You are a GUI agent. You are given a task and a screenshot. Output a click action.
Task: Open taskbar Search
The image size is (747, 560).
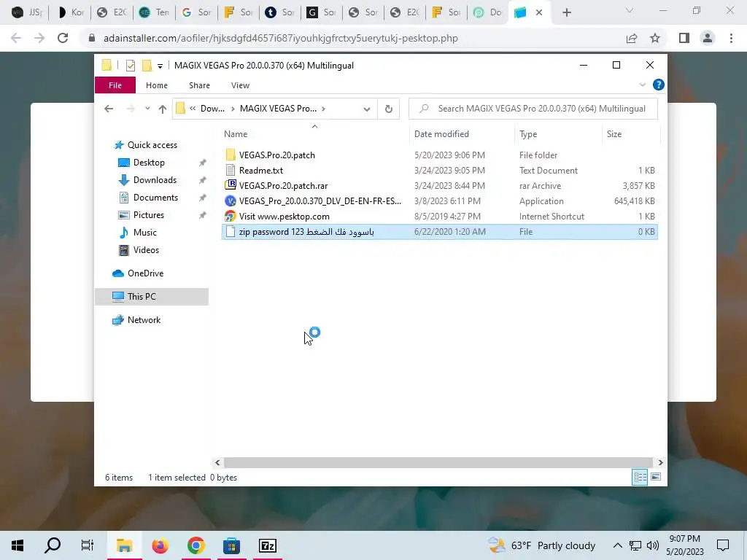pyautogui.click(x=53, y=545)
